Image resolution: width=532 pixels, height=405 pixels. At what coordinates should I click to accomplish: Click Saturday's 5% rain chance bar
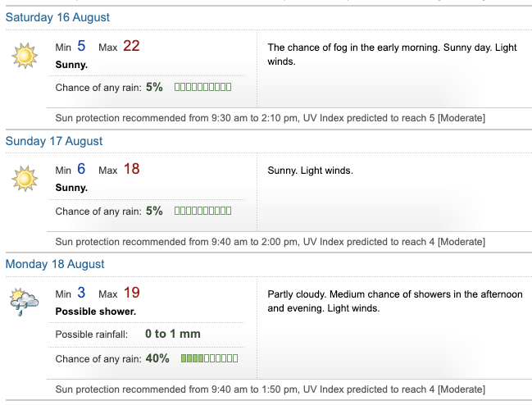[202, 87]
